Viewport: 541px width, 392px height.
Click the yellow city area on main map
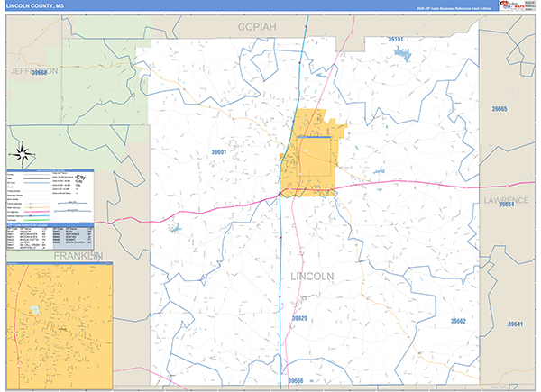coord(312,155)
